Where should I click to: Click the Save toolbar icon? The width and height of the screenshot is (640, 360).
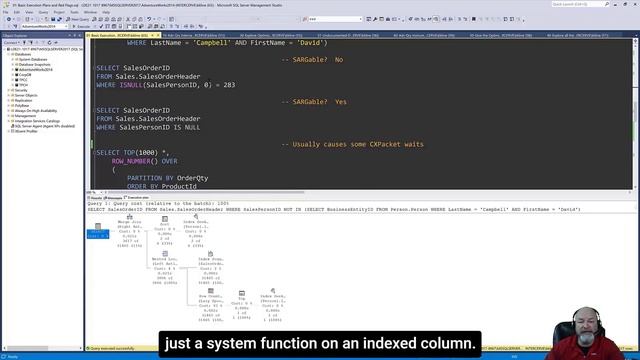(x=53, y=19)
